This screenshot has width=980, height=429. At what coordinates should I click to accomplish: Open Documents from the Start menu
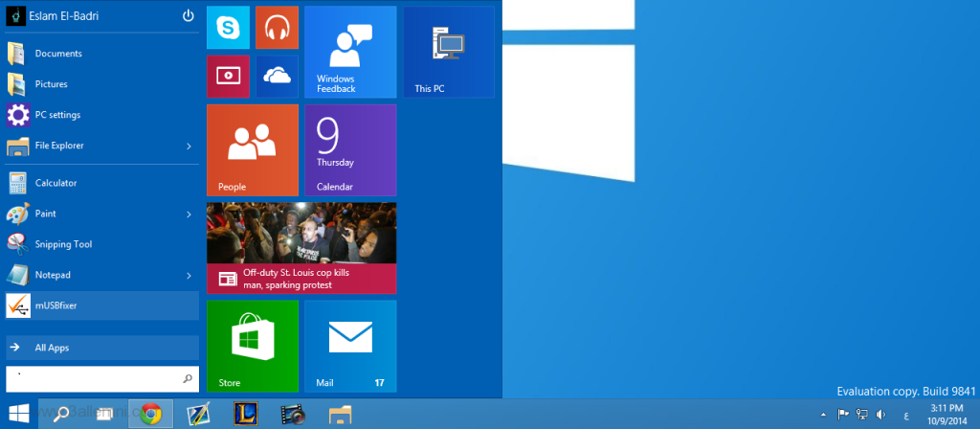(x=101, y=54)
